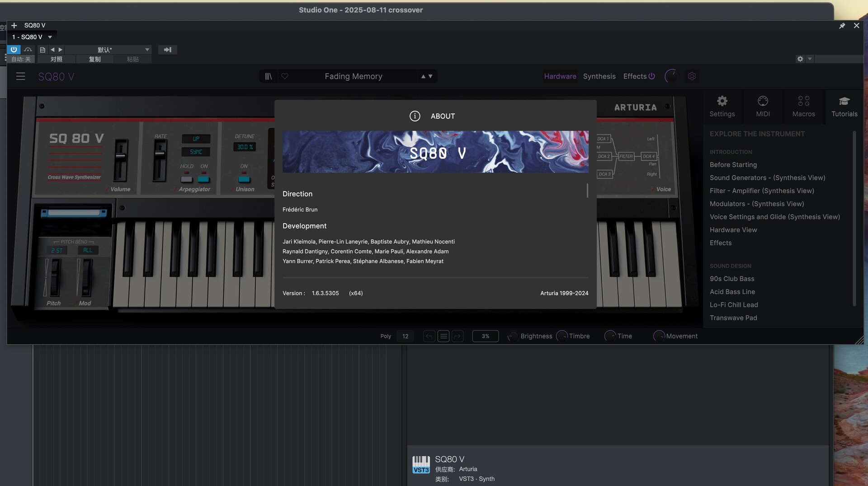Image resolution: width=868 pixels, height=486 pixels.
Task: Click the About dialog credits scrollbar
Action: tap(587, 191)
